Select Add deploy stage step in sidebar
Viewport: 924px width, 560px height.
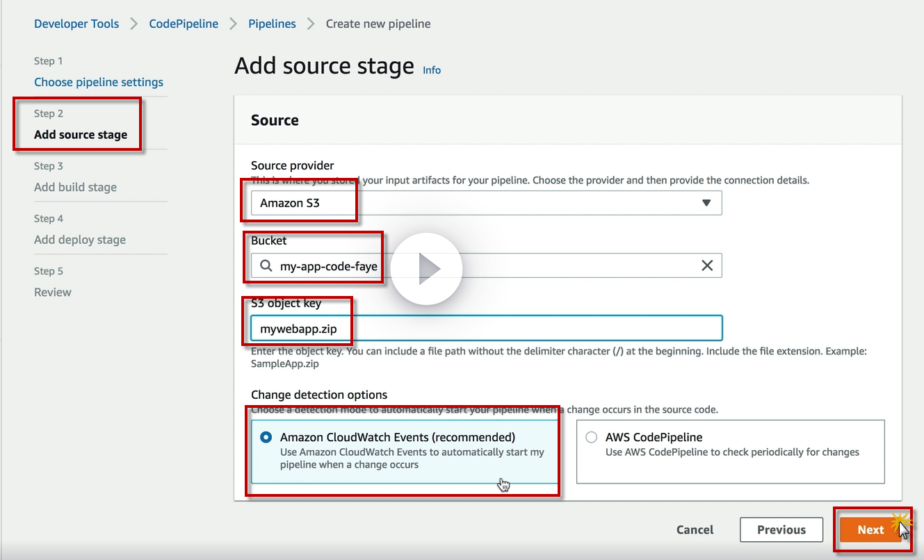click(x=80, y=240)
